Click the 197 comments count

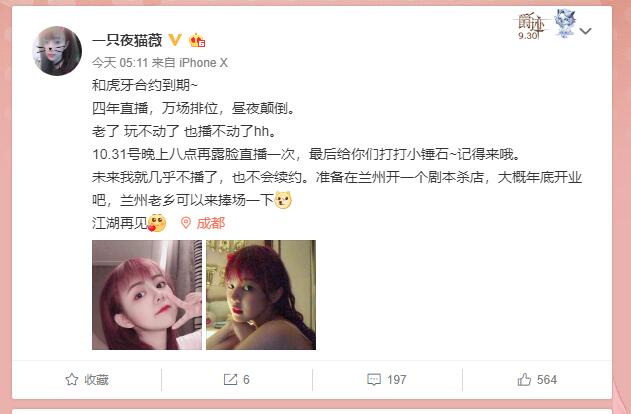[x=397, y=379]
